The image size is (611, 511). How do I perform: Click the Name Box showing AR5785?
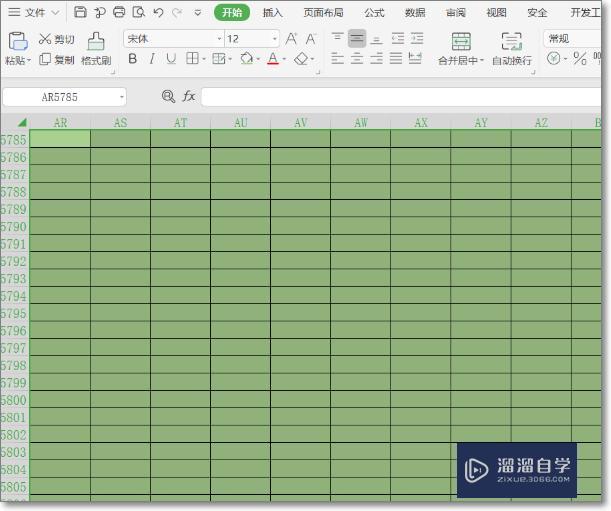[x=60, y=97]
